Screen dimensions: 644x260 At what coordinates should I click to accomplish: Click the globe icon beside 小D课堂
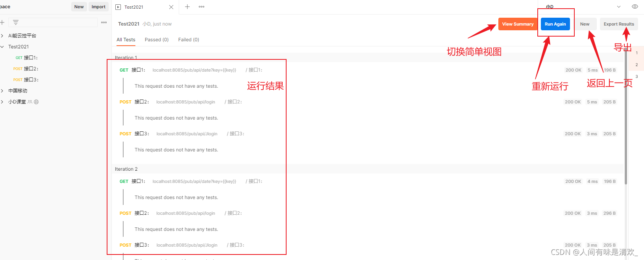pos(36,102)
